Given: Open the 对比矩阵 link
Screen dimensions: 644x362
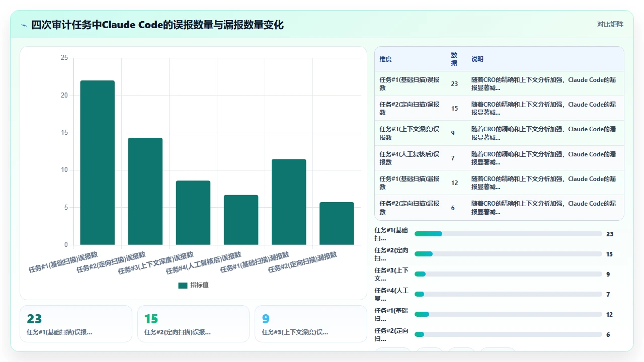Looking at the screenshot, I should pyautogui.click(x=610, y=24).
